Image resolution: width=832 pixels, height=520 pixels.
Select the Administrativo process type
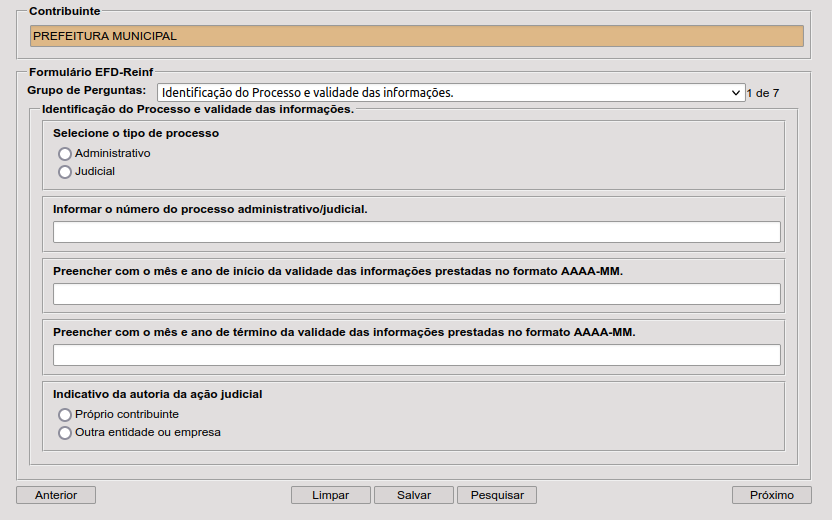pos(66,154)
